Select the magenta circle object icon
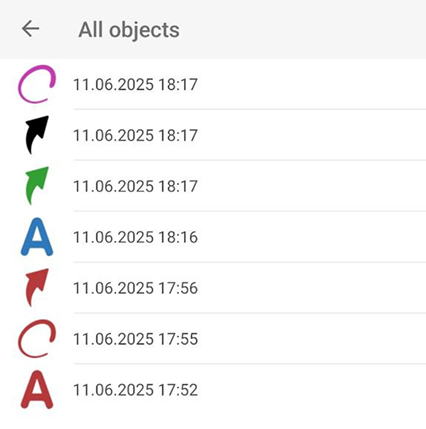The width and height of the screenshot is (426, 429). click(x=37, y=84)
